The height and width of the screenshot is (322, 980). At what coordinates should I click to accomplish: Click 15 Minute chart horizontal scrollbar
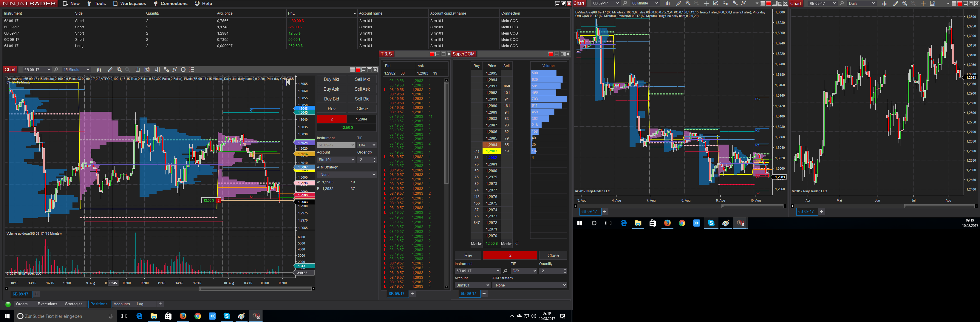tap(255, 289)
